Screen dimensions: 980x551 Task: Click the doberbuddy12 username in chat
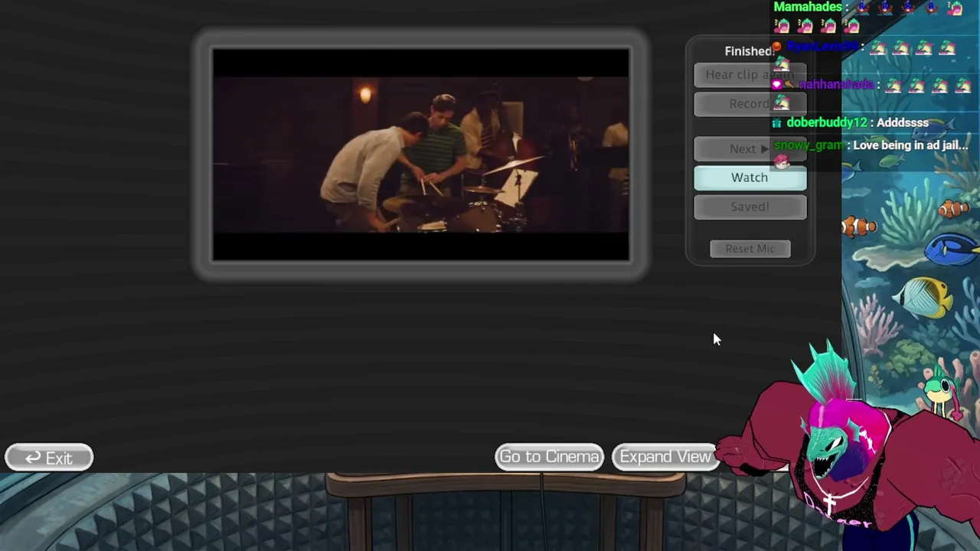click(827, 122)
